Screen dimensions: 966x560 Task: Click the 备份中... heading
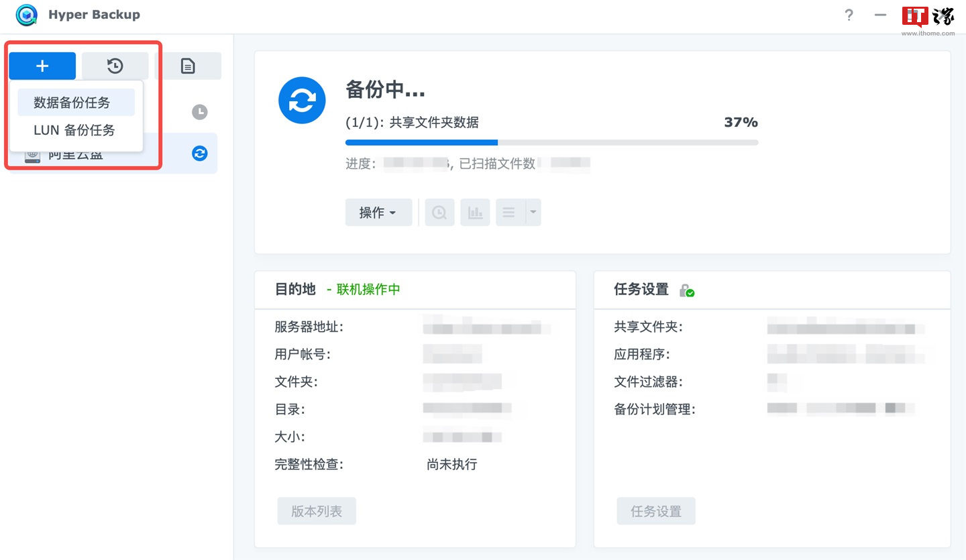(385, 89)
